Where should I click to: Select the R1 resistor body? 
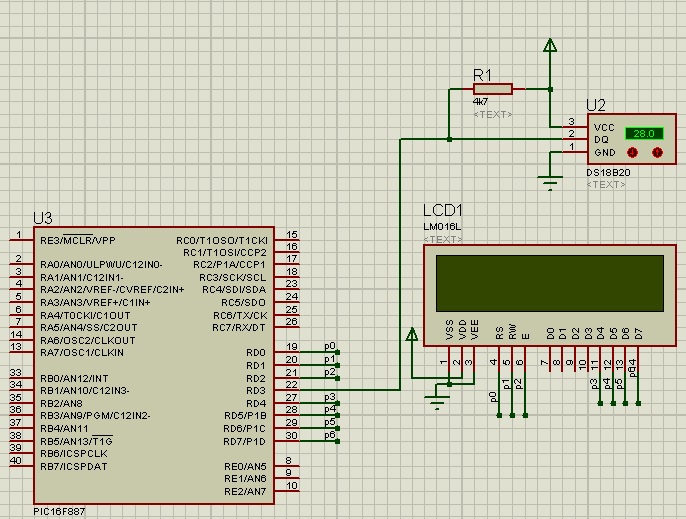pos(493,89)
